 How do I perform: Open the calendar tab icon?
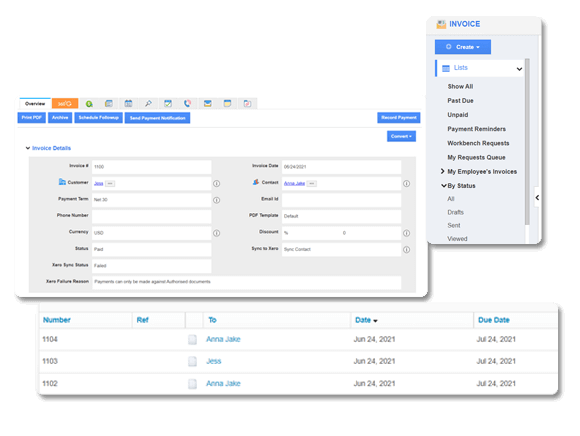click(x=128, y=104)
